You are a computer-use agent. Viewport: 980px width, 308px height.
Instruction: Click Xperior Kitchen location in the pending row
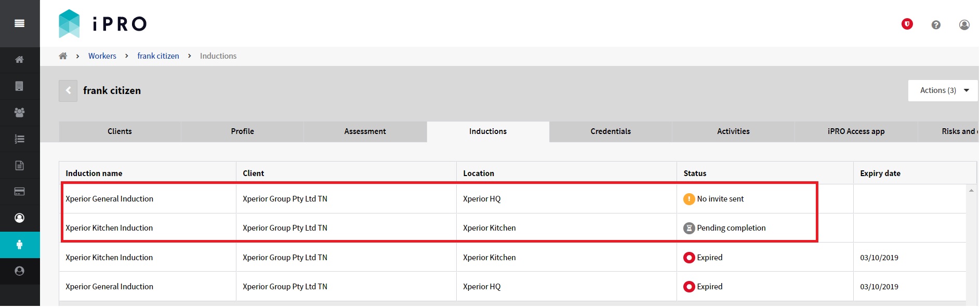489,228
